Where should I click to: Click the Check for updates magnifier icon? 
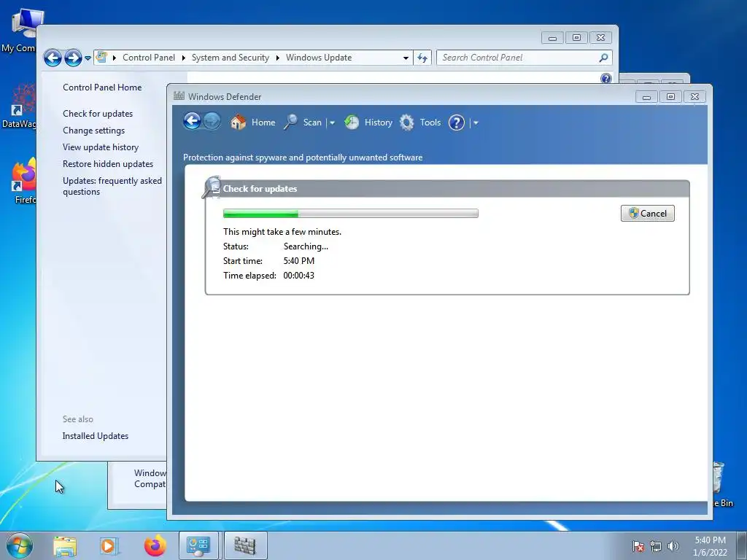click(211, 187)
